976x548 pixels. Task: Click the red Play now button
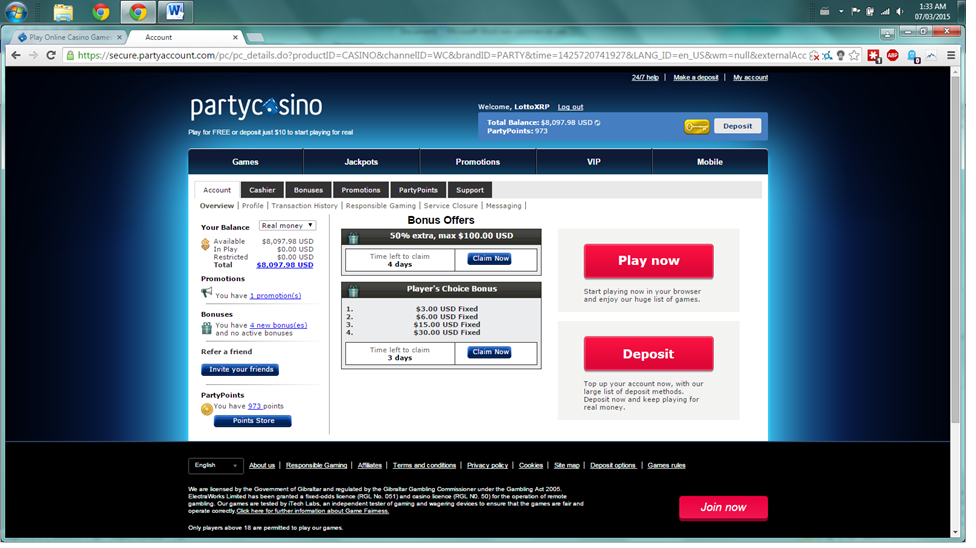[648, 261]
